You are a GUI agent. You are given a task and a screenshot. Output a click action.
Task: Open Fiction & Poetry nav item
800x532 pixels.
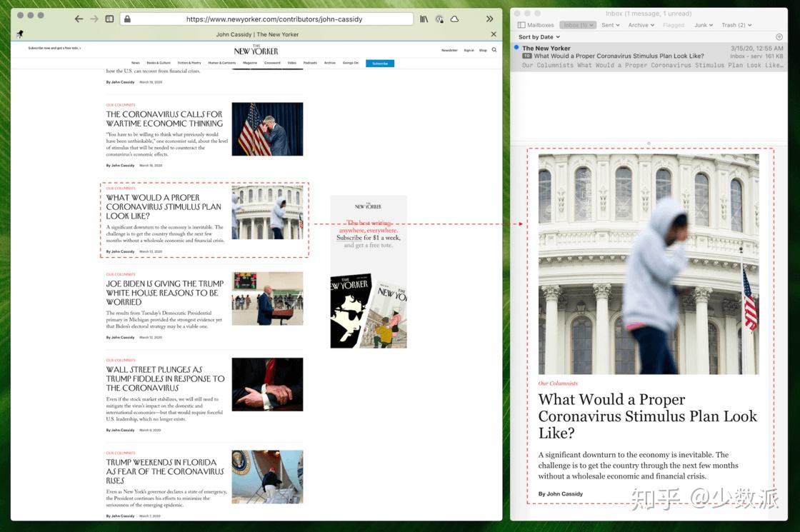click(189, 63)
